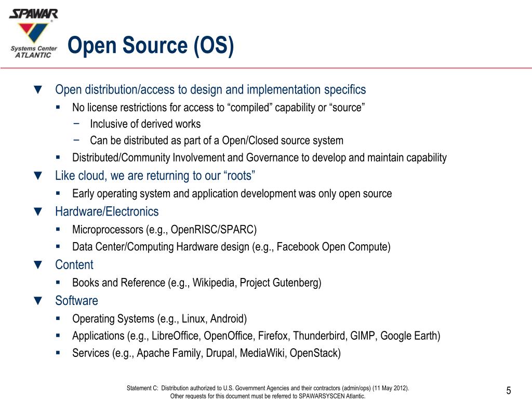Click triangle bullet beside "Hardware/Electronics" heading
This screenshot has width=532, height=399.
coord(38,212)
